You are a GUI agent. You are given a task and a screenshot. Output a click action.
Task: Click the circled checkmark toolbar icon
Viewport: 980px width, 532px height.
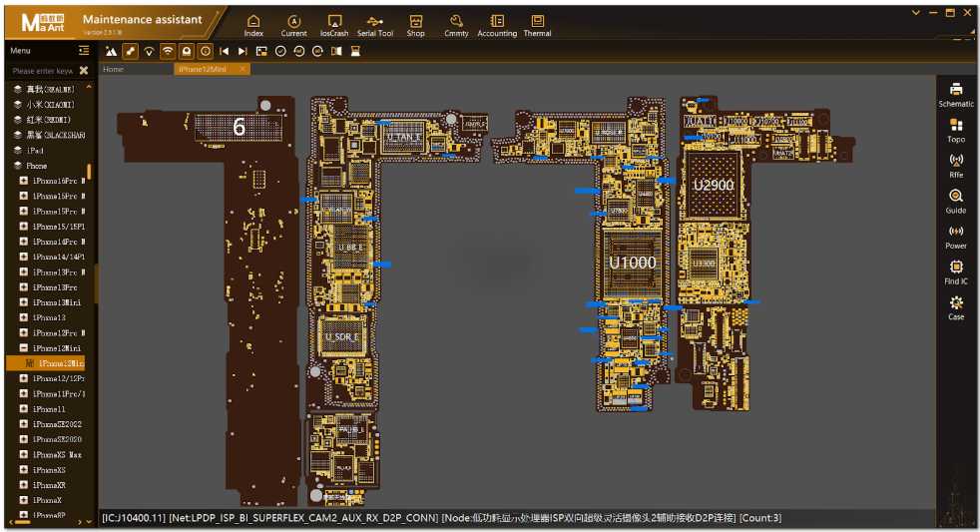280,51
